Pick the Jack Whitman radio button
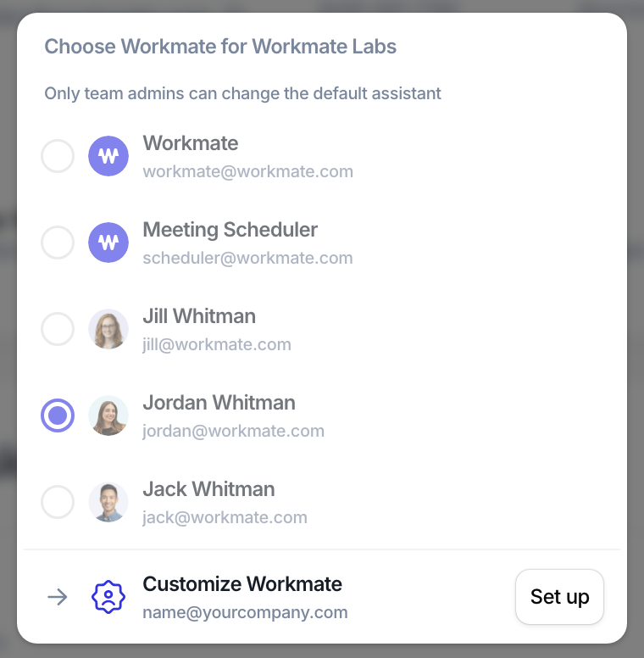 click(58, 502)
